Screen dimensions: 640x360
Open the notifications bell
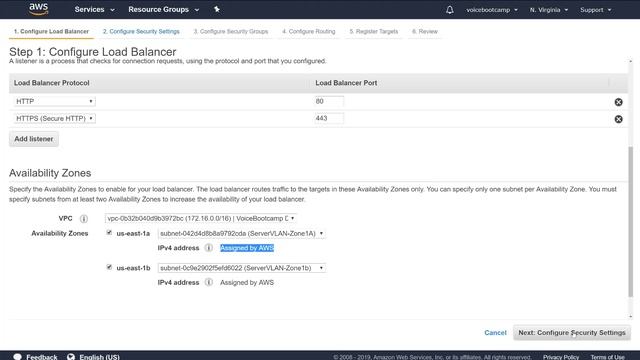click(449, 9)
